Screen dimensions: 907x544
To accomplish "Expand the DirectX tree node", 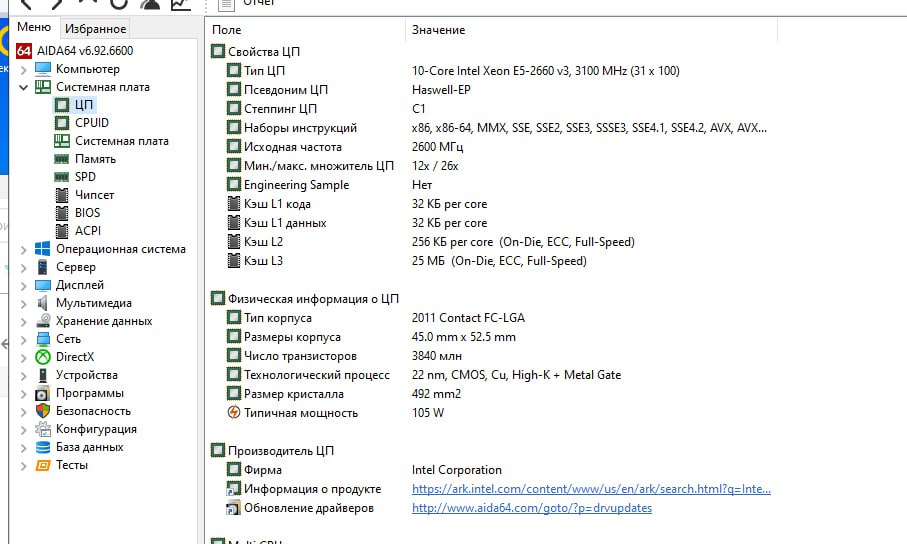I will (x=24, y=358).
